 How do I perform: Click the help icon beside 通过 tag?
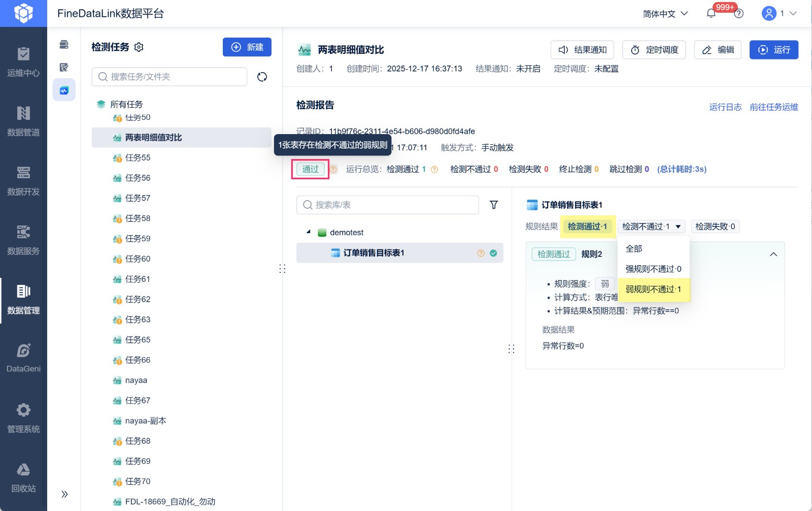(333, 170)
